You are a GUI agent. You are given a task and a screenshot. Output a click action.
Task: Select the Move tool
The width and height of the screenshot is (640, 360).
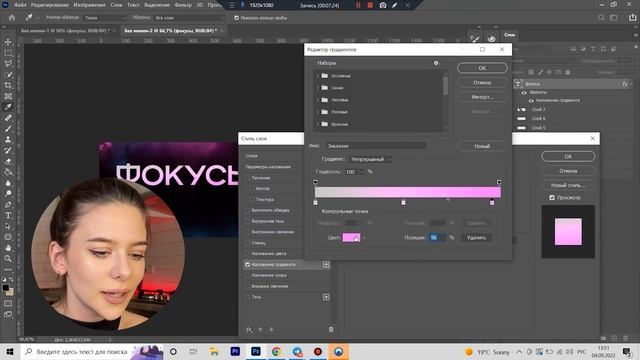click(x=8, y=42)
